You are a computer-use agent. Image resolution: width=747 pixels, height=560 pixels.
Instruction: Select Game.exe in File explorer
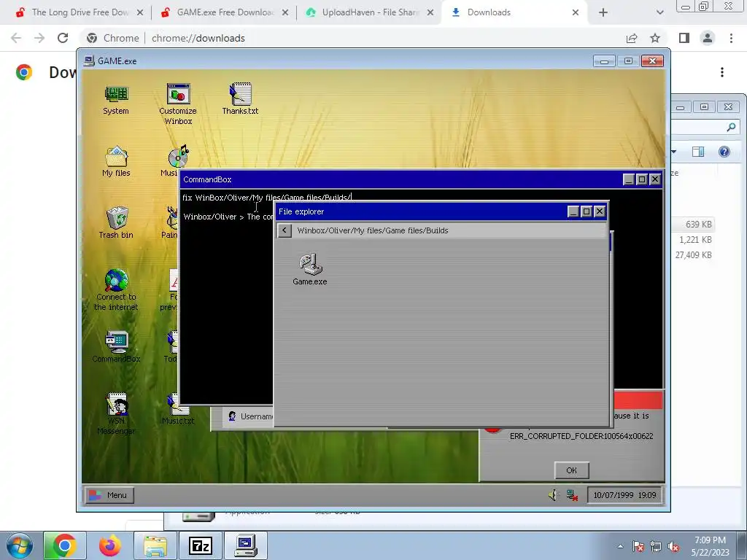(x=309, y=270)
